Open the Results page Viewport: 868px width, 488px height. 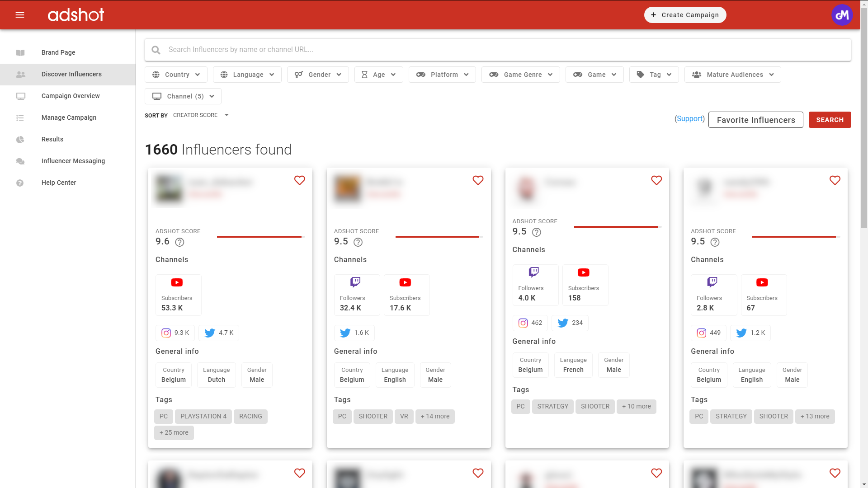[68, 139]
